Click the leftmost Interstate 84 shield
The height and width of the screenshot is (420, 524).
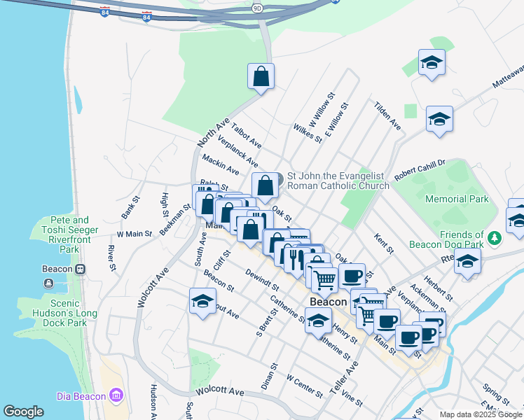104,12
